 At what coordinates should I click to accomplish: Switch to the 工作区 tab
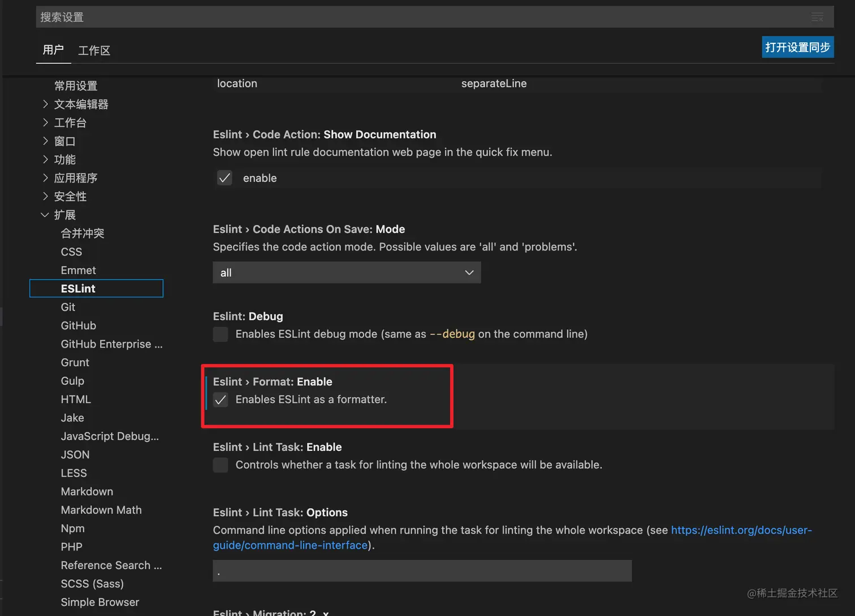tap(94, 51)
